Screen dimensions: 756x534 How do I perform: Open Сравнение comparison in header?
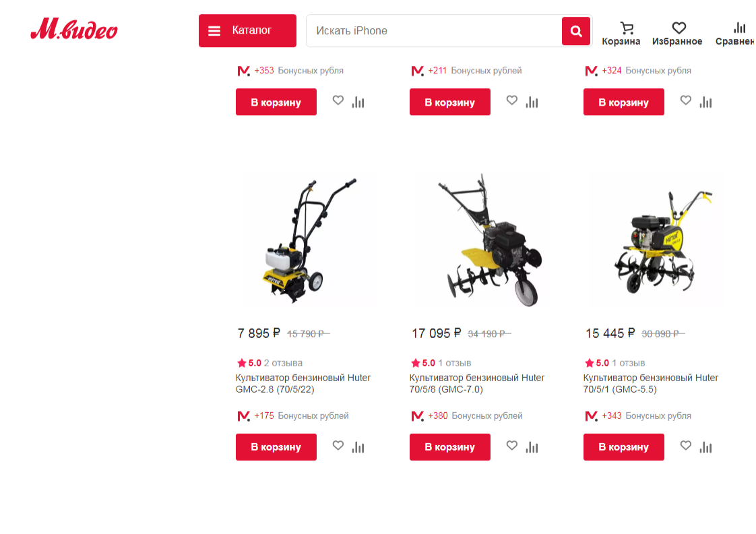(736, 34)
